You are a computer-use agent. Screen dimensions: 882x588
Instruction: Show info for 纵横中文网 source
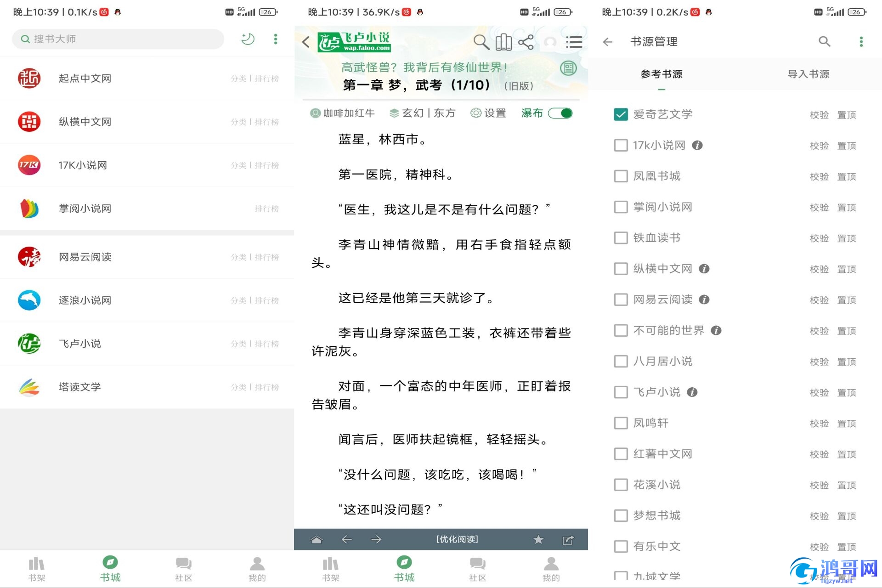(x=704, y=269)
